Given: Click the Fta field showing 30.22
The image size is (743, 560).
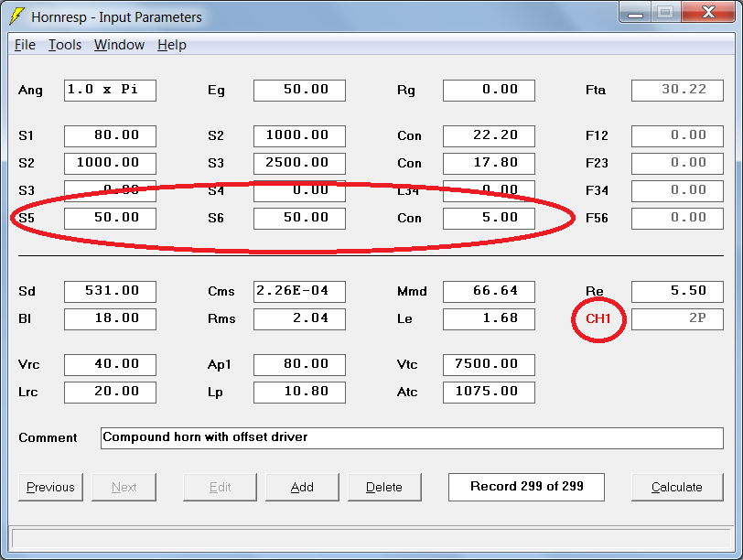Looking at the screenshot, I should [x=678, y=91].
